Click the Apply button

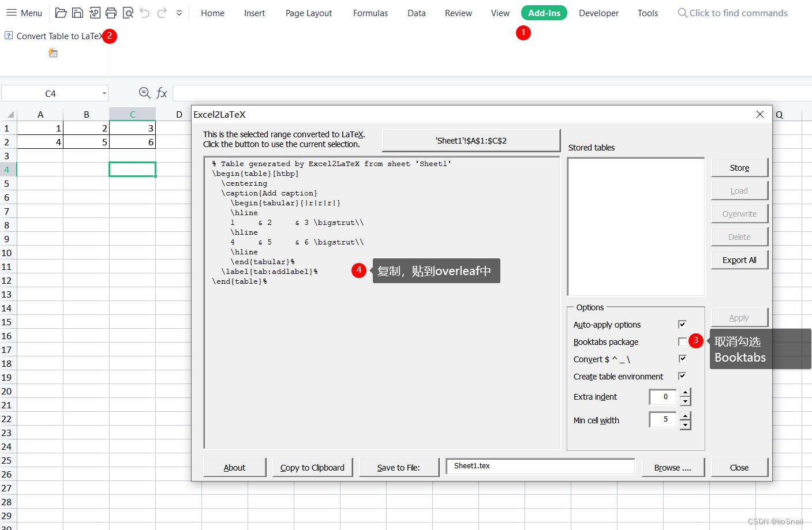click(739, 318)
